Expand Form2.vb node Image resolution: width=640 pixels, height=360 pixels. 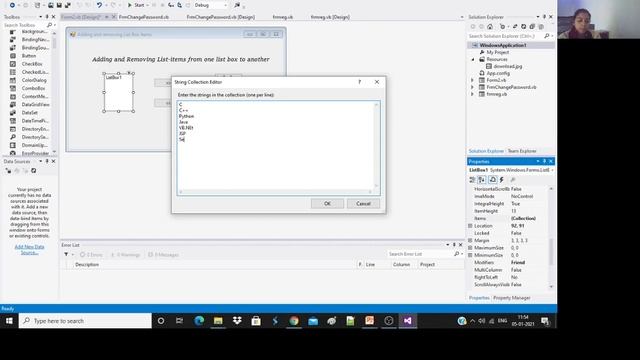473,80
